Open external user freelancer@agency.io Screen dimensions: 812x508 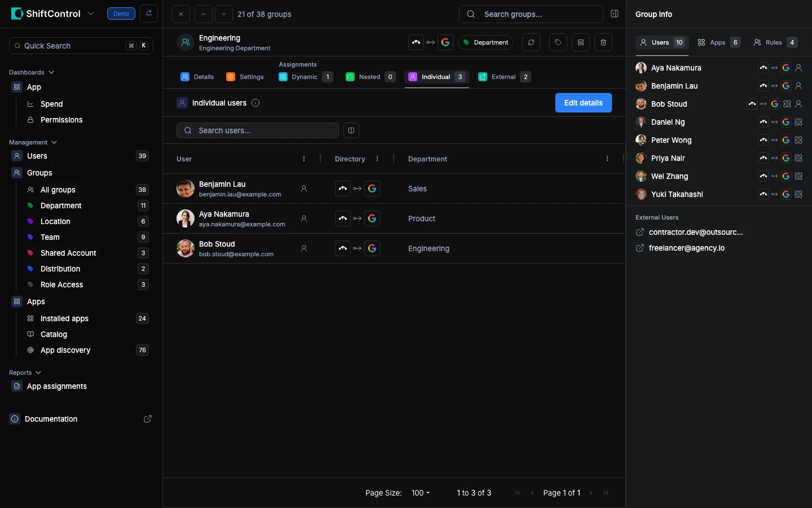686,248
